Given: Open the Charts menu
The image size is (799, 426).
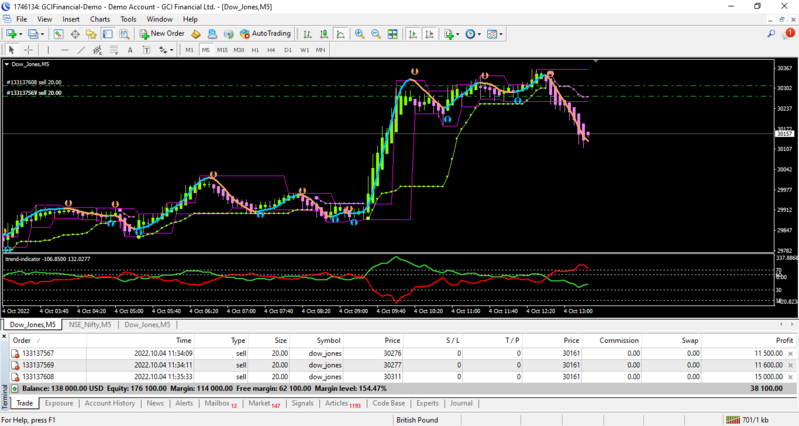Looking at the screenshot, I should (100, 19).
